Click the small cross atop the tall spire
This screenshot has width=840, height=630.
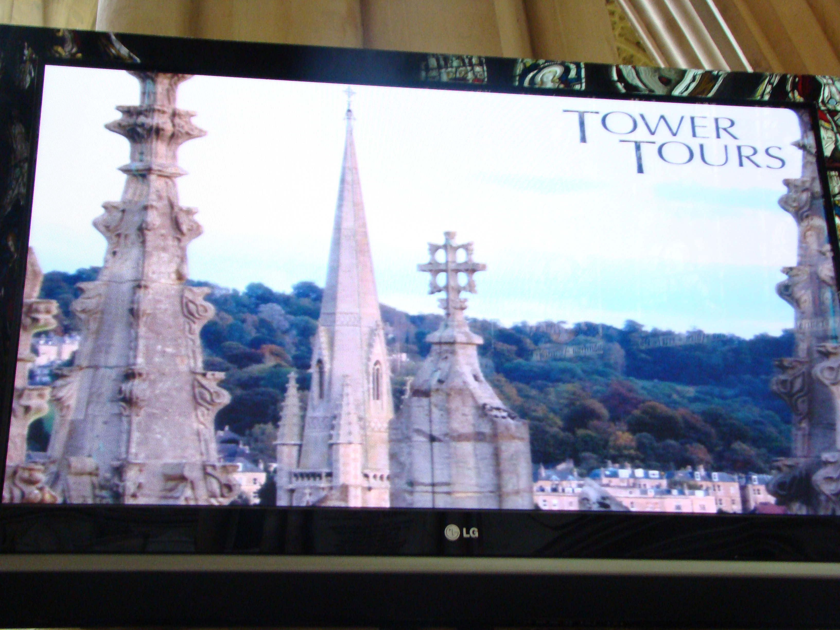click(349, 93)
